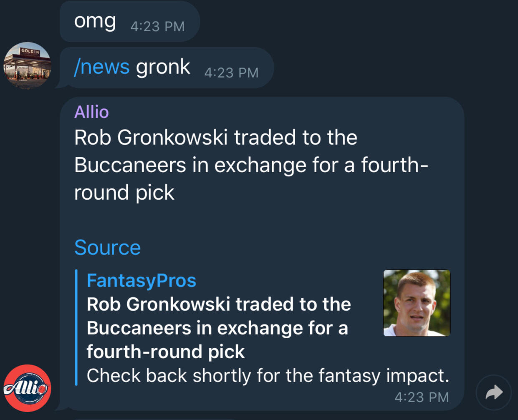The image size is (518, 420).
Task: Tap the Check back shortly preview description
Action: pos(268,375)
